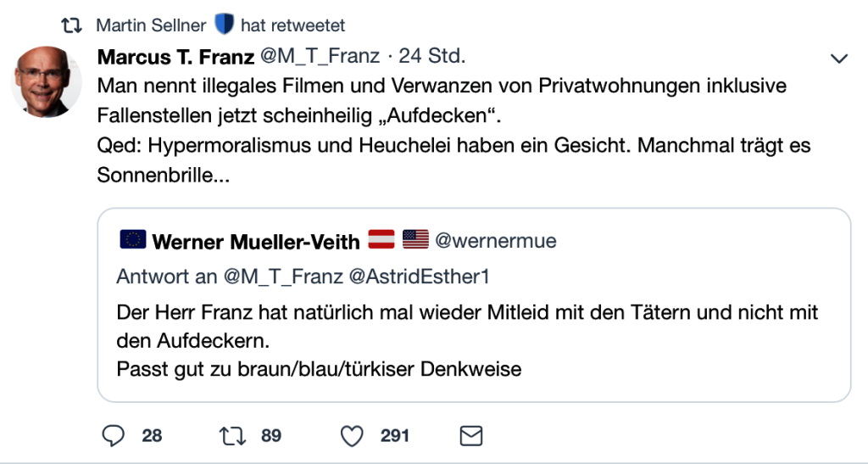Click Marcus T. Franz profile picture

(47, 81)
